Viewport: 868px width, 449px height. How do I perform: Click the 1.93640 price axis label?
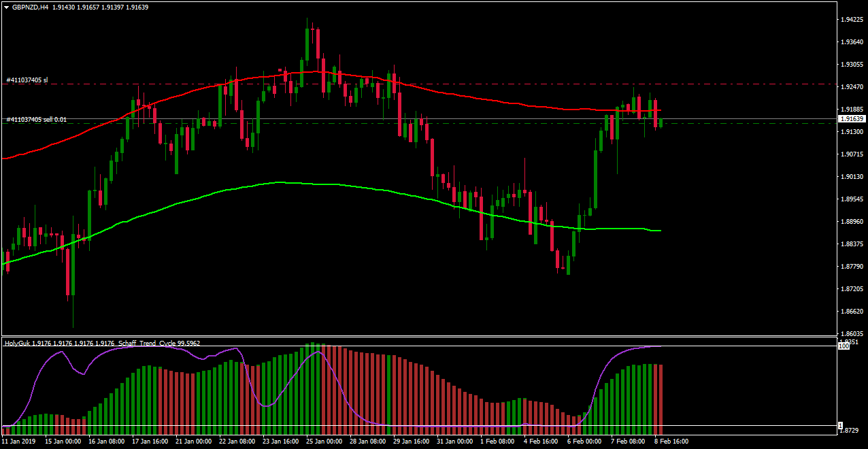click(853, 42)
